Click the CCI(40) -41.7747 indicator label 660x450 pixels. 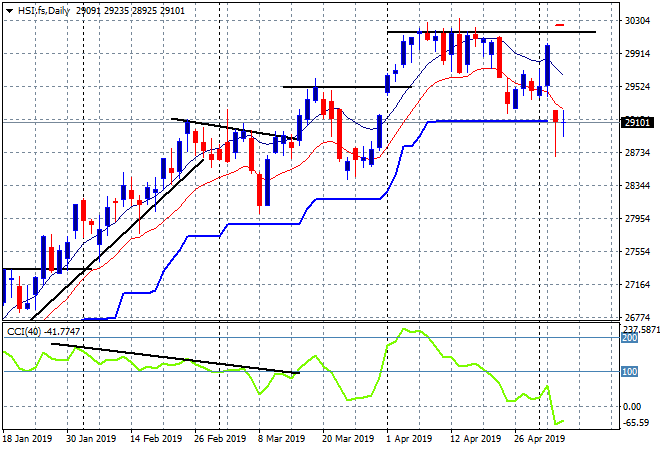43,332
